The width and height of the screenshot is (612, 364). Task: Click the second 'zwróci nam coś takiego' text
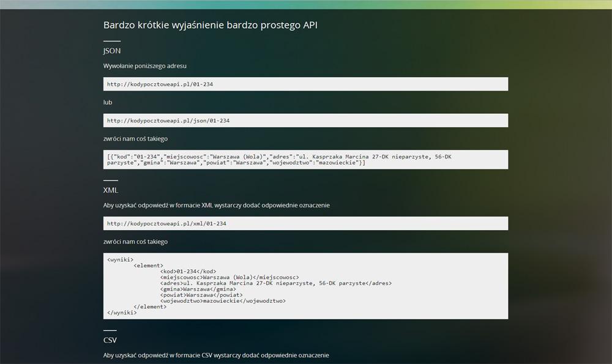(135, 242)
